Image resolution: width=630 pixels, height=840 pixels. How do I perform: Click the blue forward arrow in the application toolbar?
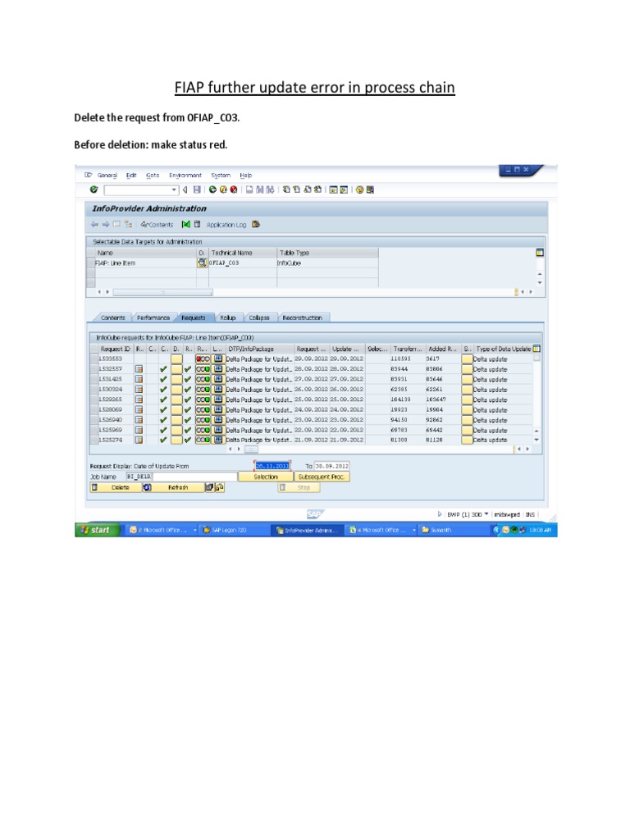point(106,225)
